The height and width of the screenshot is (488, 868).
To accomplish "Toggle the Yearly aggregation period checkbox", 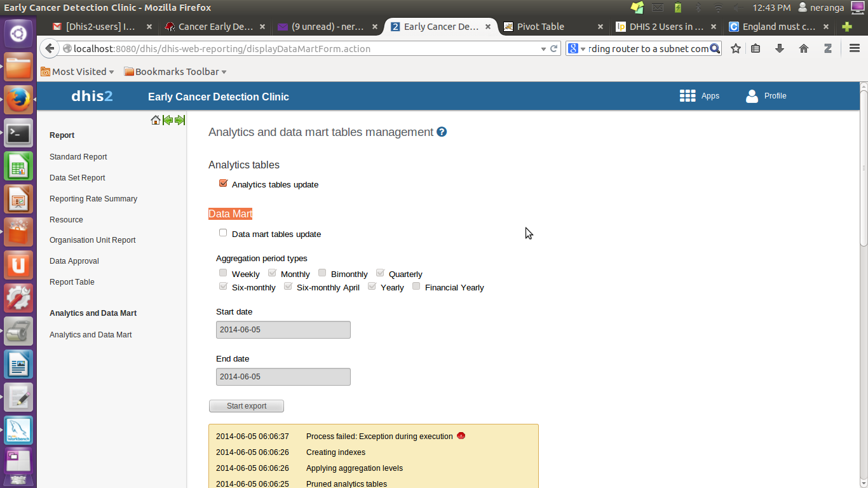I will (x=372, y=286).
